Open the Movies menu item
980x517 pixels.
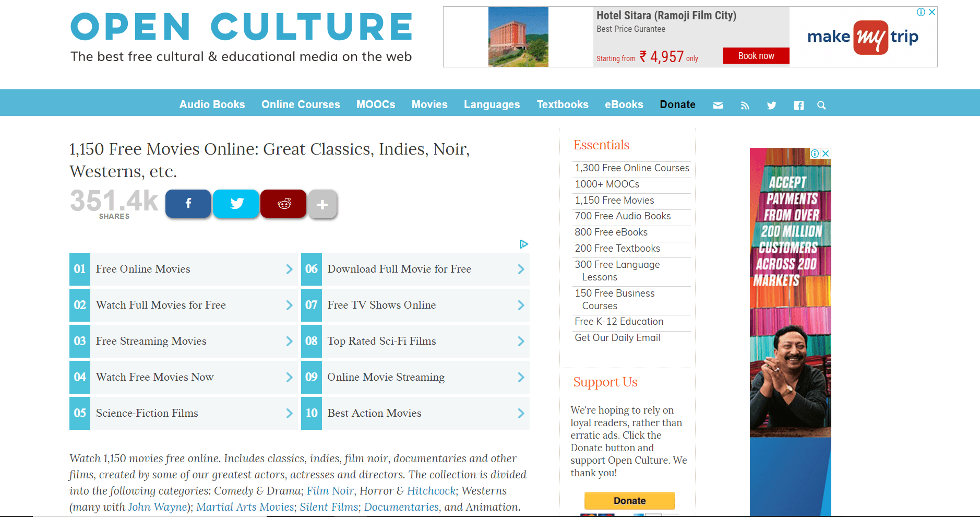[429, 104]
